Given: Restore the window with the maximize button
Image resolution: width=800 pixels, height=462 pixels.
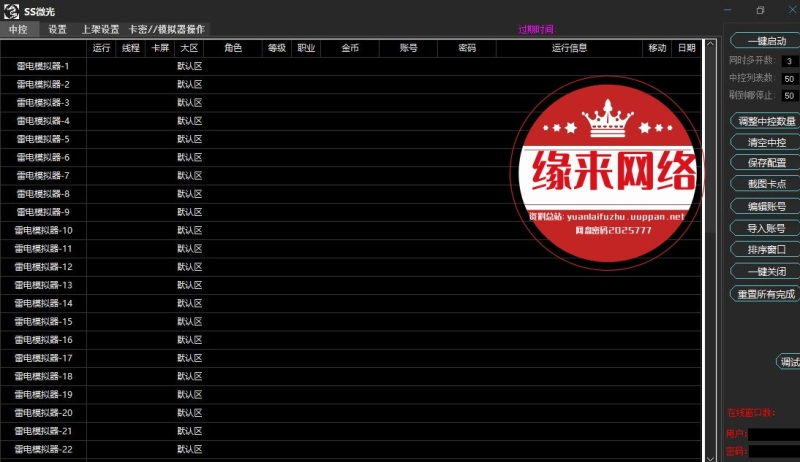Looking at the screenshot, I should click(x=760, y=10).
